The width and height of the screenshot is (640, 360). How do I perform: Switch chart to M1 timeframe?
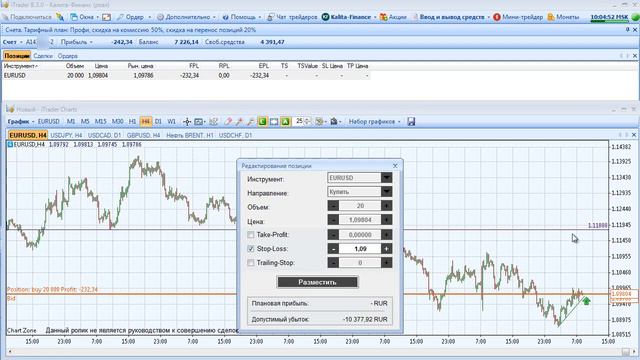point(71,122)
